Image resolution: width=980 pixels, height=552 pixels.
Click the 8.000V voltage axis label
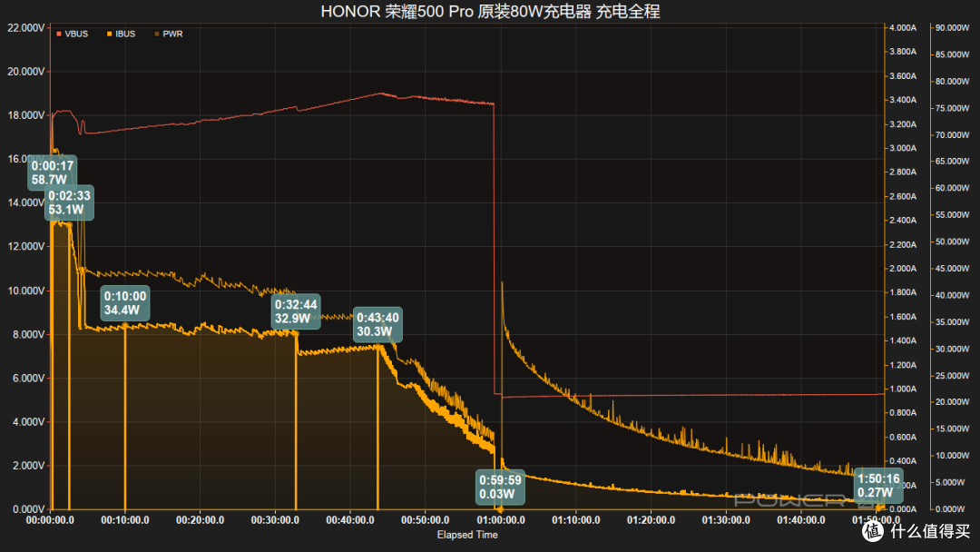(x=29, y=334)
